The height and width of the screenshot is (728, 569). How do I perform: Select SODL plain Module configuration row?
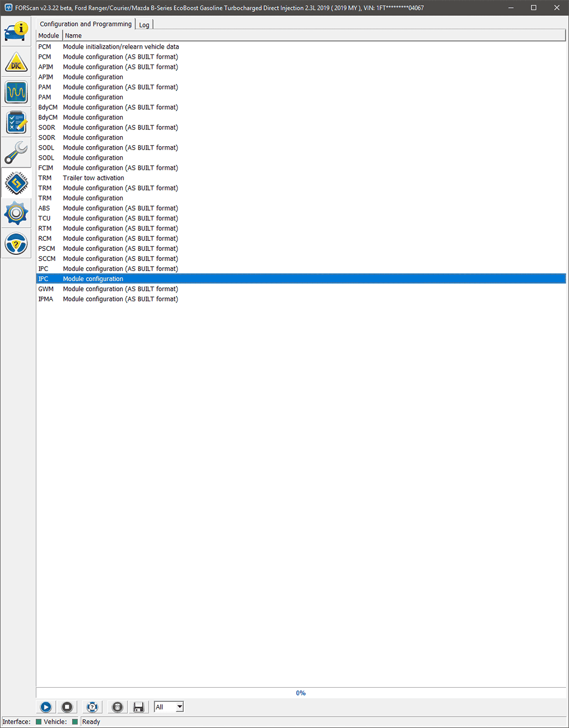pyautogui.click(x=301, y=158)
